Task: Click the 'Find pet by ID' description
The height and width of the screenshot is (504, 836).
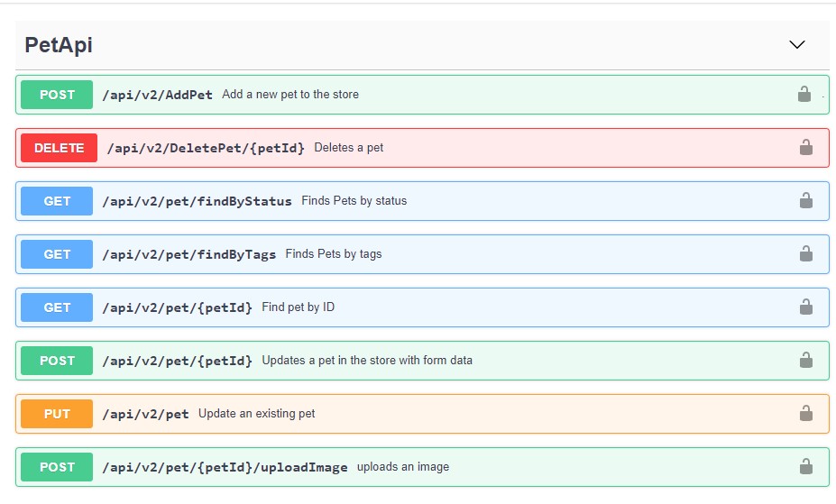Action: pos(298,307)
